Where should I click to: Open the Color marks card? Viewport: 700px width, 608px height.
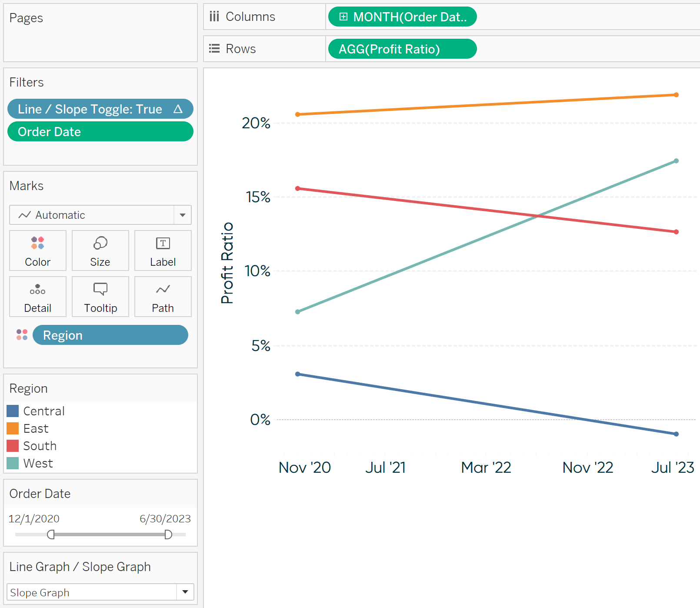coord(38,251)
